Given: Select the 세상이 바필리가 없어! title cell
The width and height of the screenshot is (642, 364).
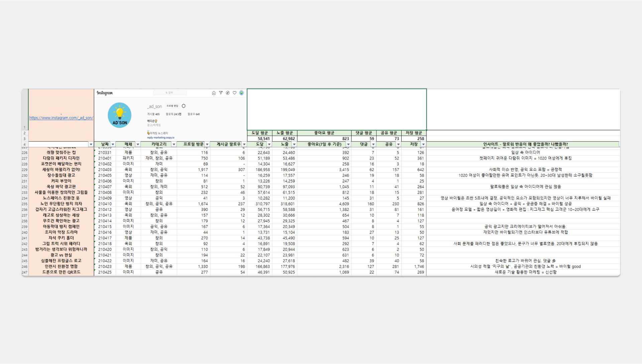Looking at the screenshot, I should 61,170.
